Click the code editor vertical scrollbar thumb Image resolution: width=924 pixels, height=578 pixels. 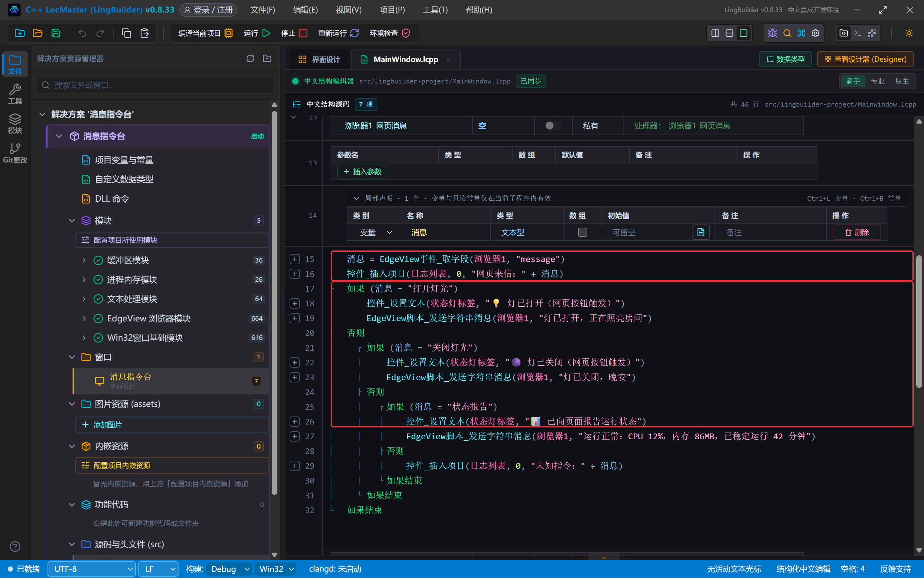[919, 322]
